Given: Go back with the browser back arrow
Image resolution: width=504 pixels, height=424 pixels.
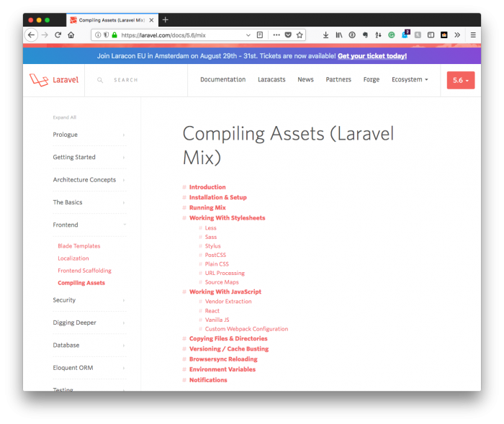Looking at the screenshot, I should pyautogui.click(x=31, y=35).
